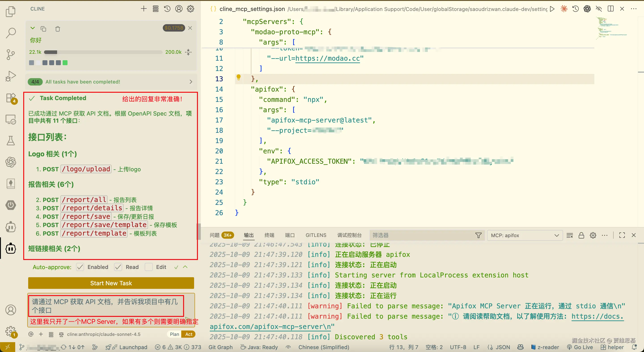This screenshot has height=352, width=644.
Task: Click the Start New Task button
Action: [x=111, y=283]
